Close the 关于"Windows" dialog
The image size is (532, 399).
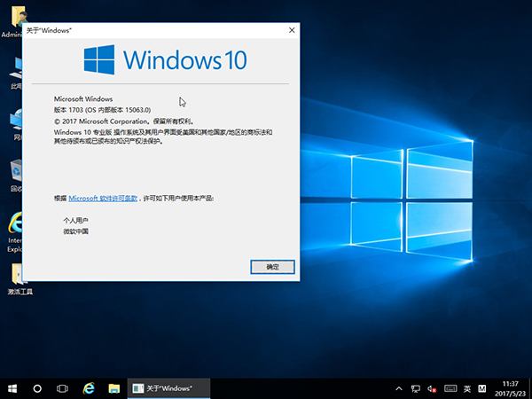click(291, 30)
